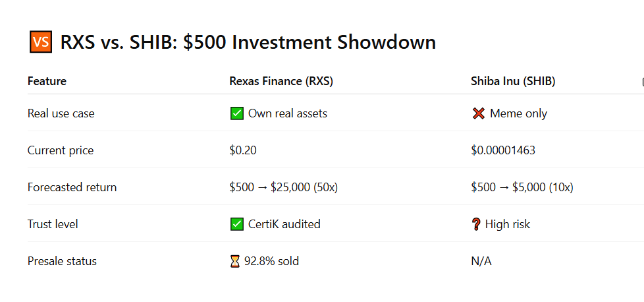Screen dimensions: 644x302
Task: Select the Rexas Finance (RXS) column header
Action: pyautogui.click(x=280, y=81)
